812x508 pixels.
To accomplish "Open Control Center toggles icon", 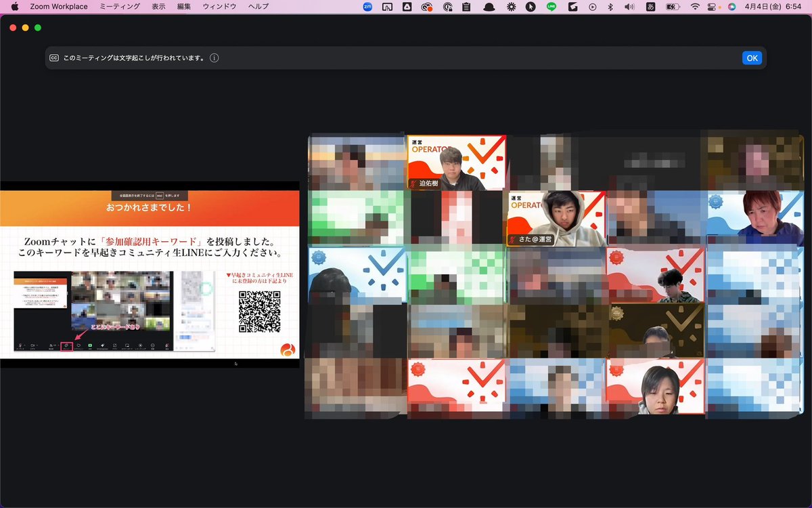I will 713,7.
